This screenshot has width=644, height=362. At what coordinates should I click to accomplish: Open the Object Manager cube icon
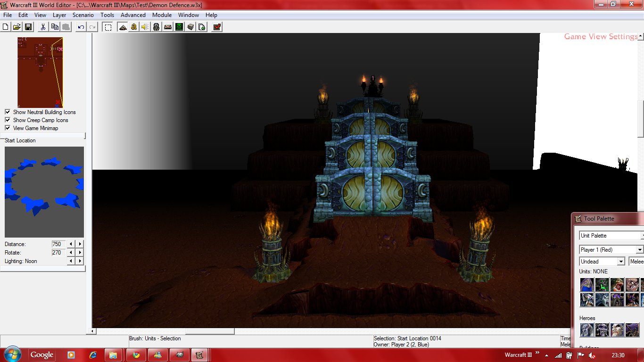pyautogui.click(x=190, y=27)
